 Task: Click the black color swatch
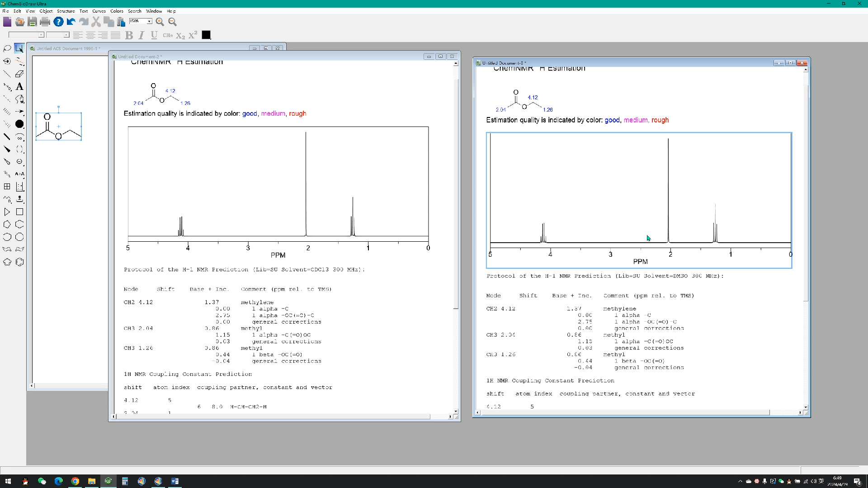pos(206,35)
